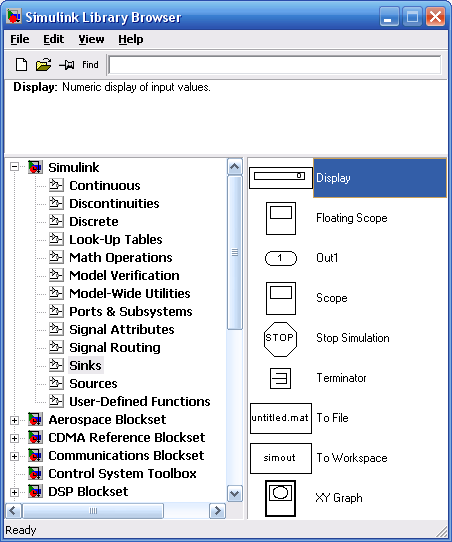Click the Signal Routing sublibrary icon
The height and width of the screenshot is (542, 452).
56,347
